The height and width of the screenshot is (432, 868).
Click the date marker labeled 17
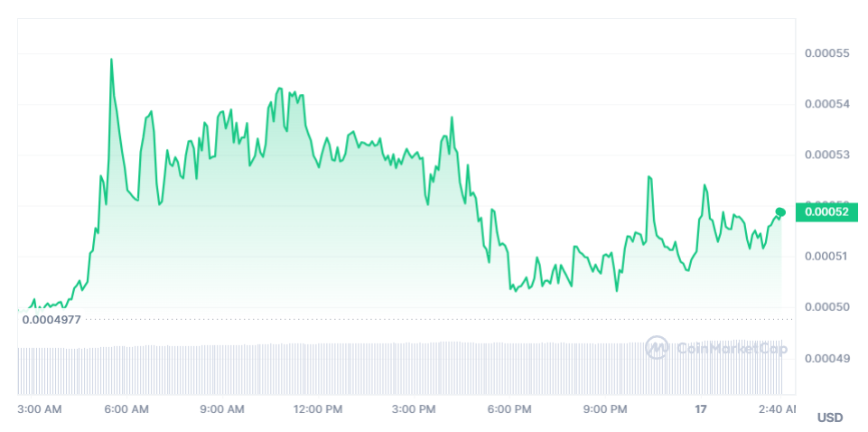[x=700, y=409]
